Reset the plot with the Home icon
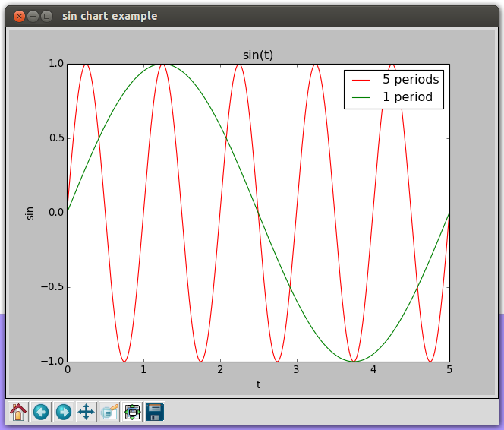The height and width of the screenshot is (430, 504). 18,412
